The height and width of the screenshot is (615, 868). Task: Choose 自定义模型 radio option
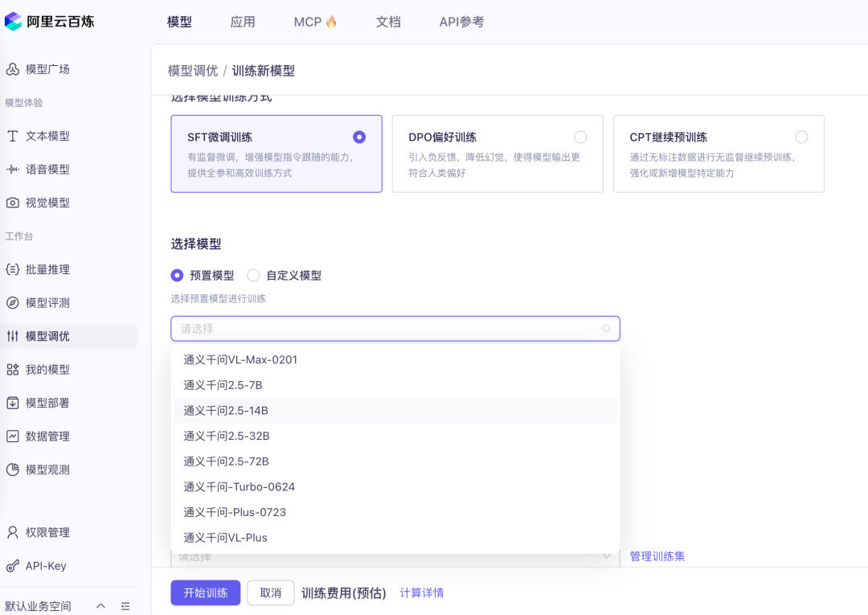(253, 275)
